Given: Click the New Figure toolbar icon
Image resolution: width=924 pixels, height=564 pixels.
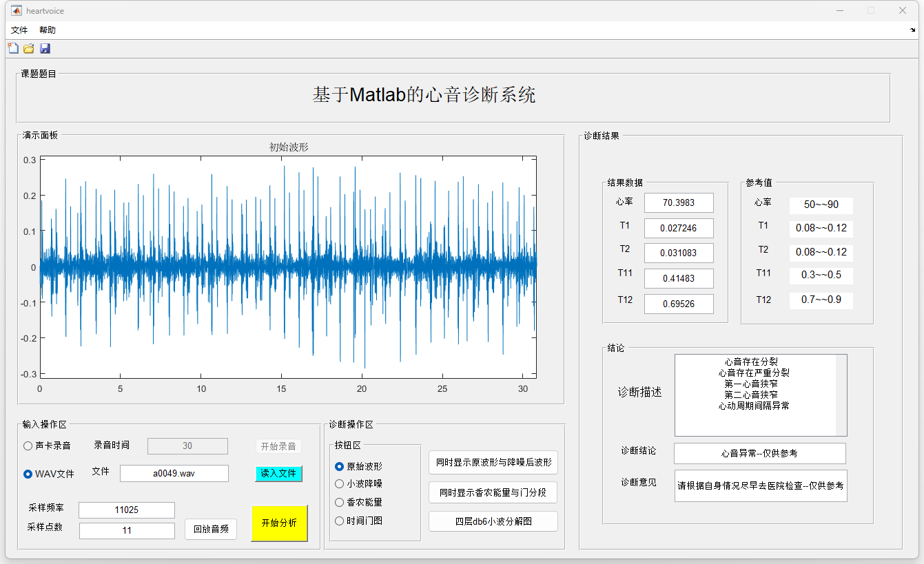Looking at the screenshot, I should click(12, 48).
